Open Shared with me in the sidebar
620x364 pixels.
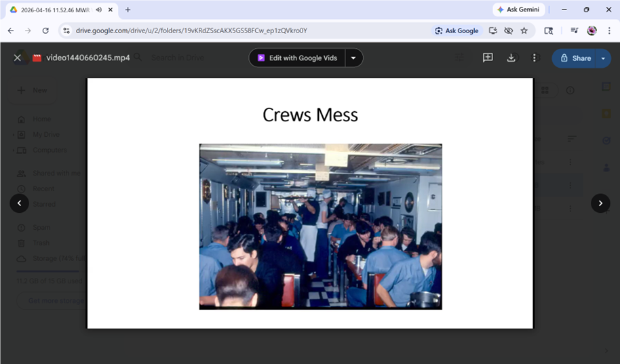(56, 173)
